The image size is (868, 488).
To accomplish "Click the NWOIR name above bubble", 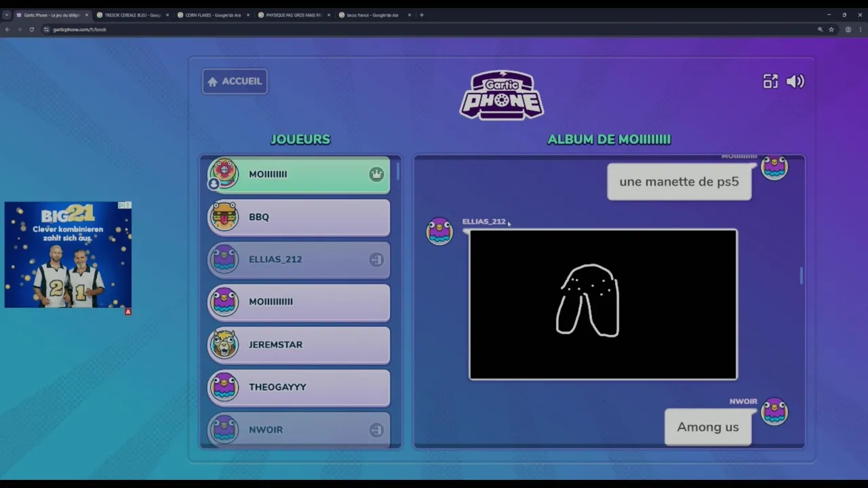I will pyautogui.click(x=743, y=401).
